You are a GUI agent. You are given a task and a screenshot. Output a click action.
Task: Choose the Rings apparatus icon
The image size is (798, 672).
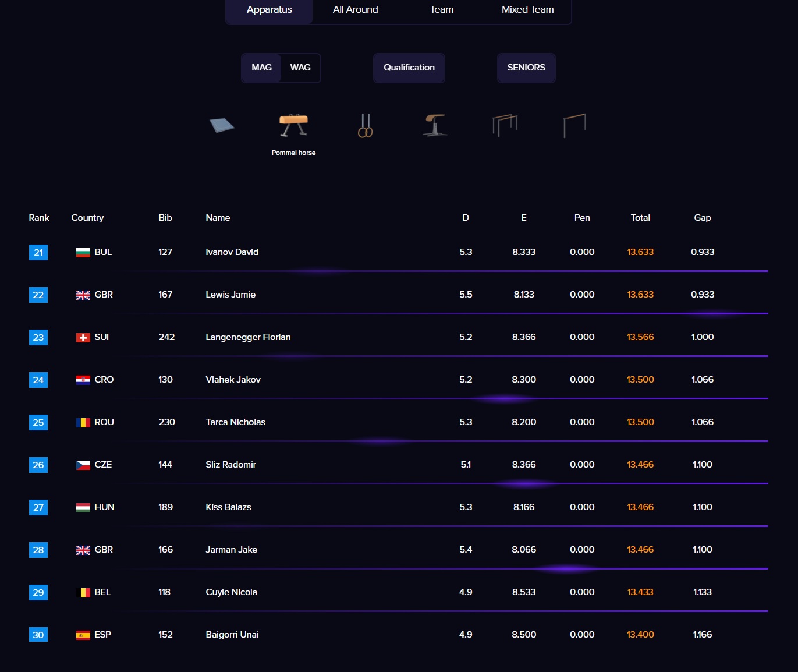tap(365, 125)
